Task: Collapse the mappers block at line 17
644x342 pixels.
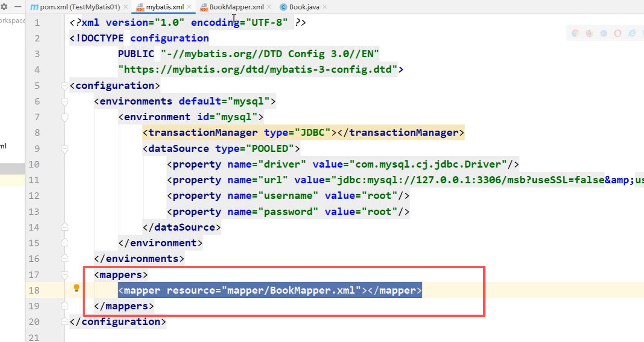Action: pos(65,274)
